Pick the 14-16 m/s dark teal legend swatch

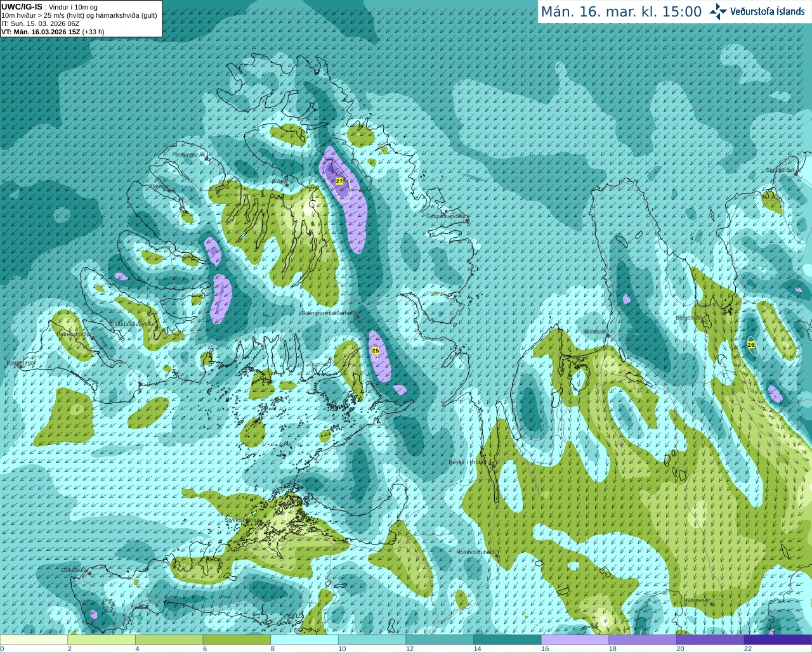pyautogui.click(x=507, y=640)
